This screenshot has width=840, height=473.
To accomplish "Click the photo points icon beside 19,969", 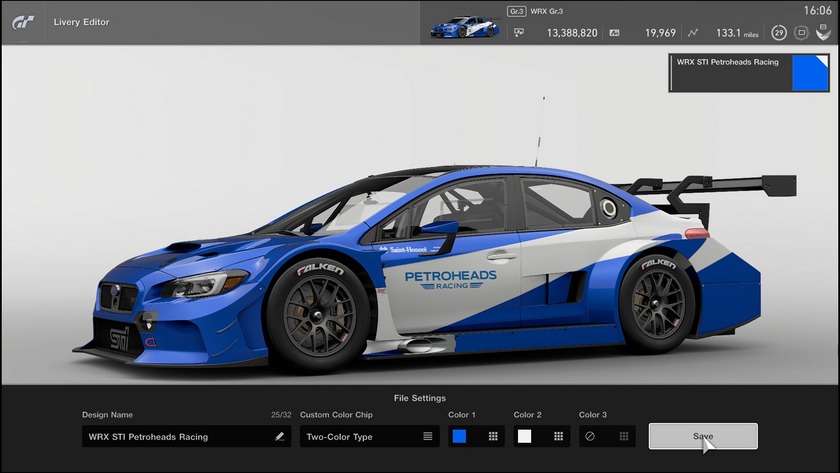I will [615, 33].
